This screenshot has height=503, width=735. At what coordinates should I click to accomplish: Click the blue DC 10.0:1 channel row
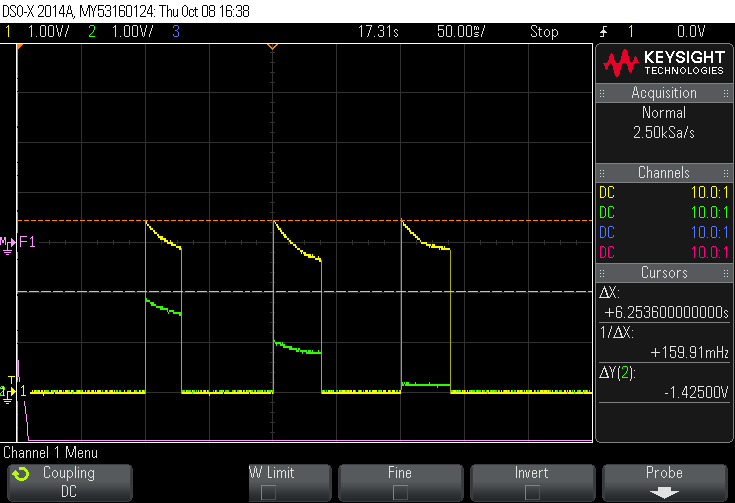[664, 233]
